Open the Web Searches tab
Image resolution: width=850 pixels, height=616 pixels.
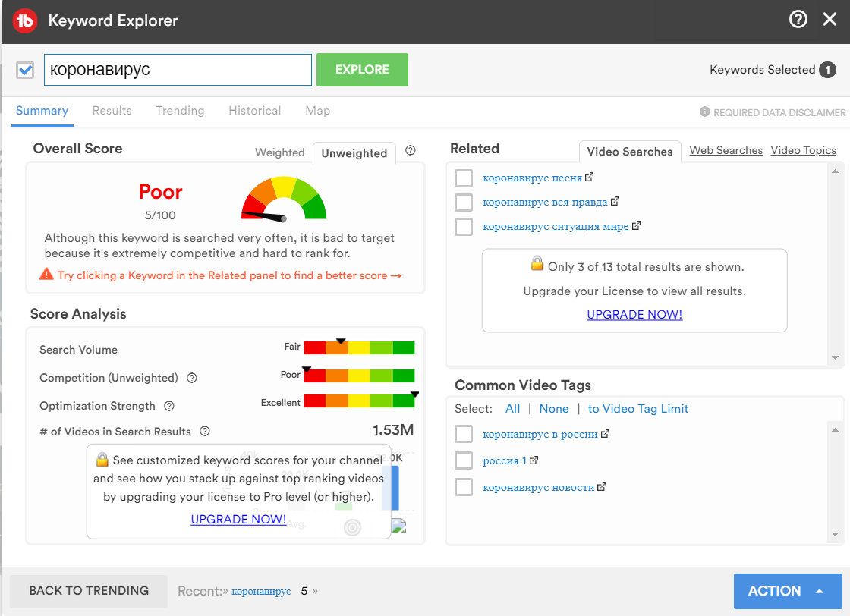[x=726, y=150]
